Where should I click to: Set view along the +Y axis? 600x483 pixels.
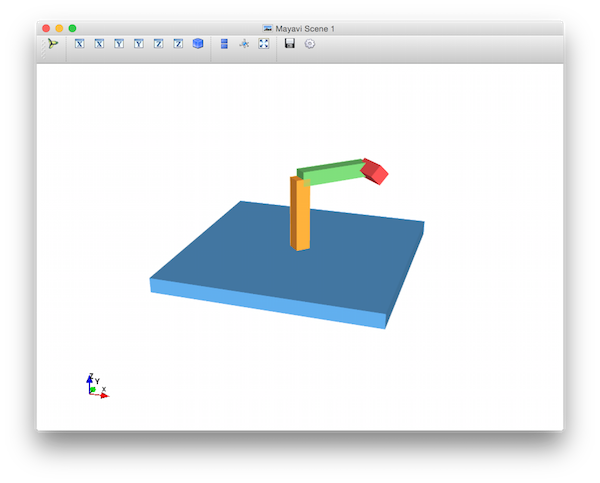(139, 44)
